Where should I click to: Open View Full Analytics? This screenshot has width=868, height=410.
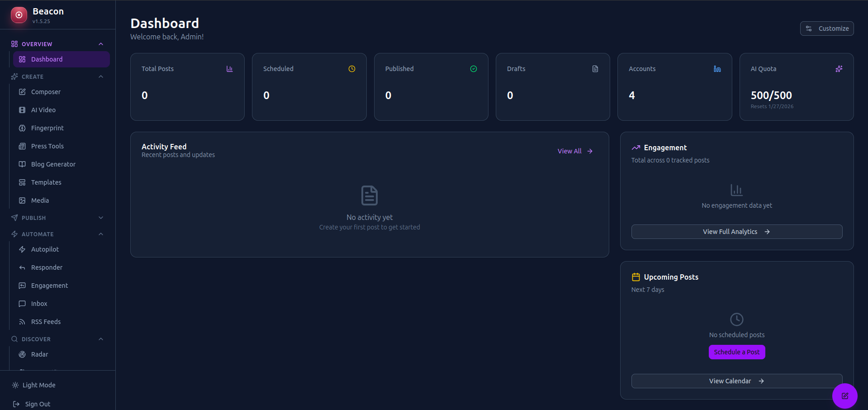pyautogui.click(x=736, y=231)
